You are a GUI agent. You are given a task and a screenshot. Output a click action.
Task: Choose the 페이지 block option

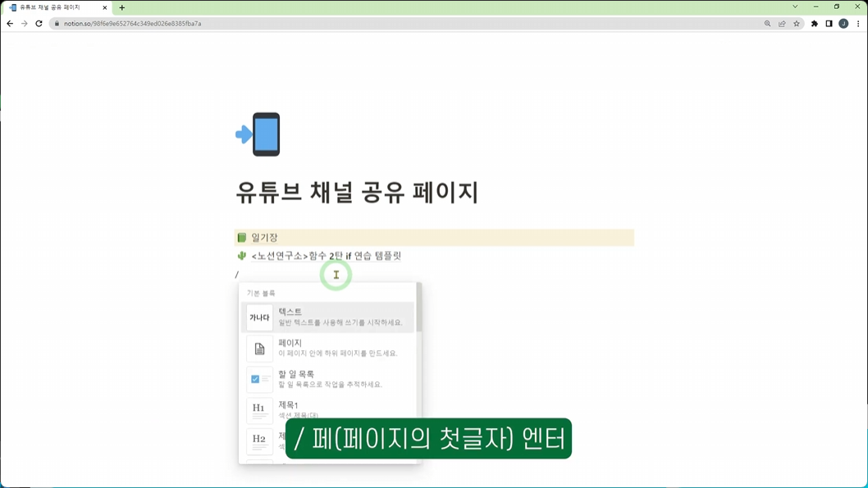pyautogui.click(x=327, y=348)
